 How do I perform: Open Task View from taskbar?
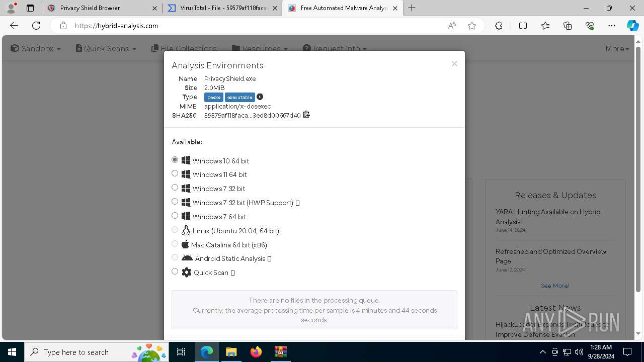[x=181, y=352]
